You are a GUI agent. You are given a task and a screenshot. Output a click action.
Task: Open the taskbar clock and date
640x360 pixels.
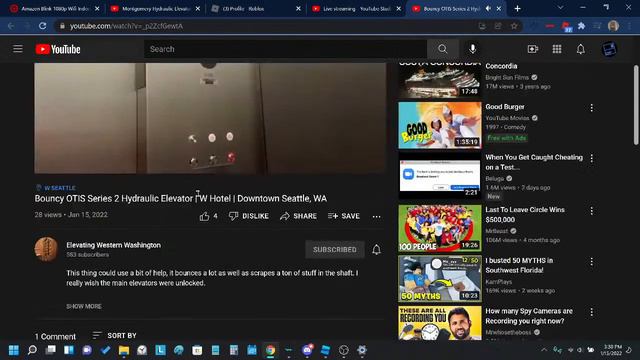pos(611,350)
